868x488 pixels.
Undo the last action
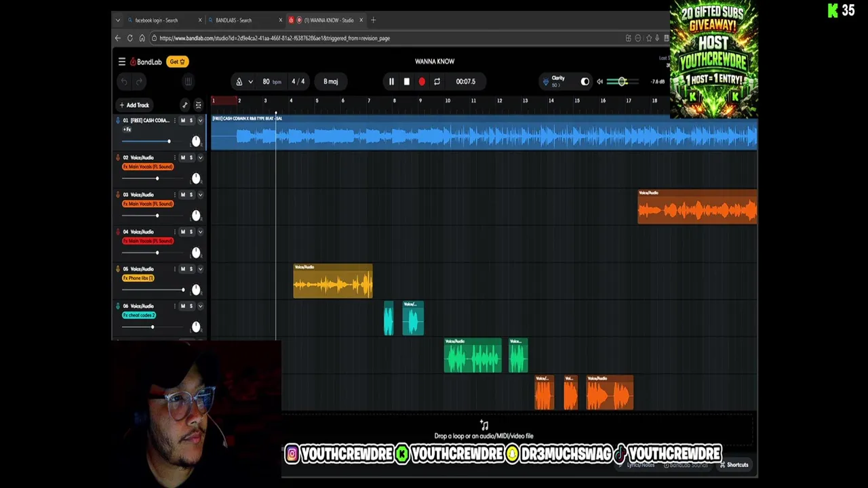[124, 81]
